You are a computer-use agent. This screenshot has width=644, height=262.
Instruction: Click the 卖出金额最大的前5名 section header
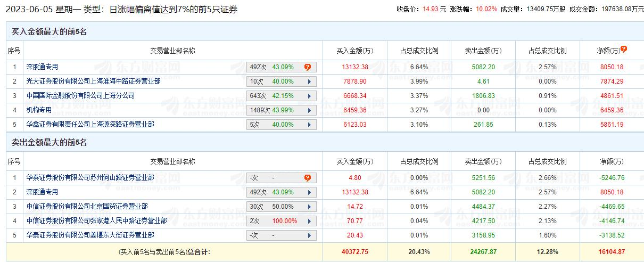click(x=49, y=143)
